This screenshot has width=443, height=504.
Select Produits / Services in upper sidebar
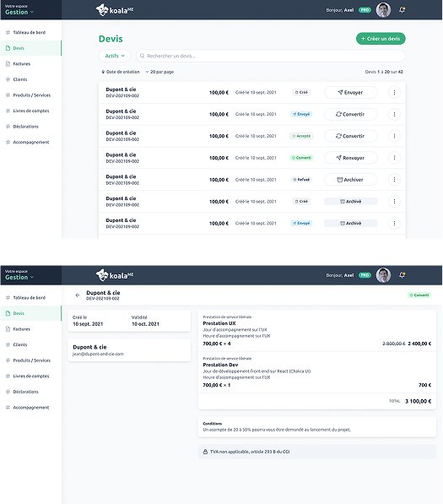(x=31, y=95)
